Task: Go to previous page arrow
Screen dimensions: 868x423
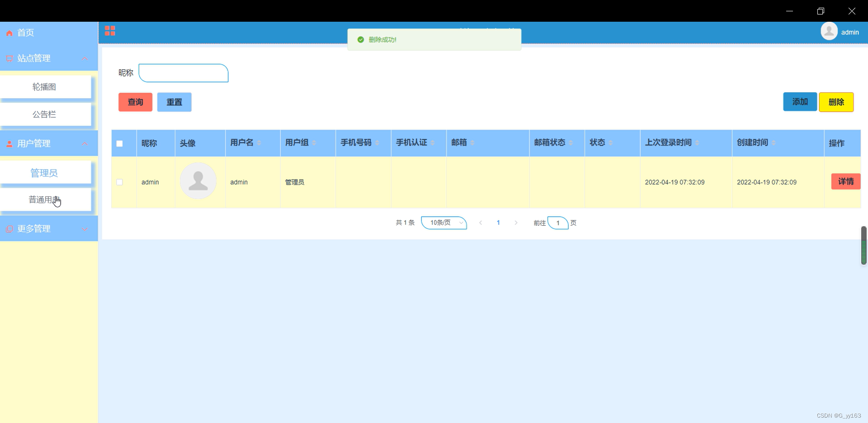Action: (x=481, y=223)
